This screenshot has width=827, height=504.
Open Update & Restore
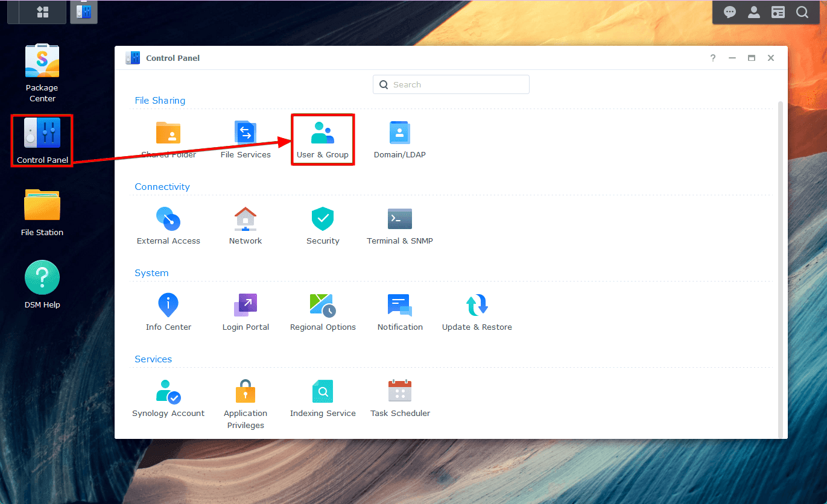(477, 312)
